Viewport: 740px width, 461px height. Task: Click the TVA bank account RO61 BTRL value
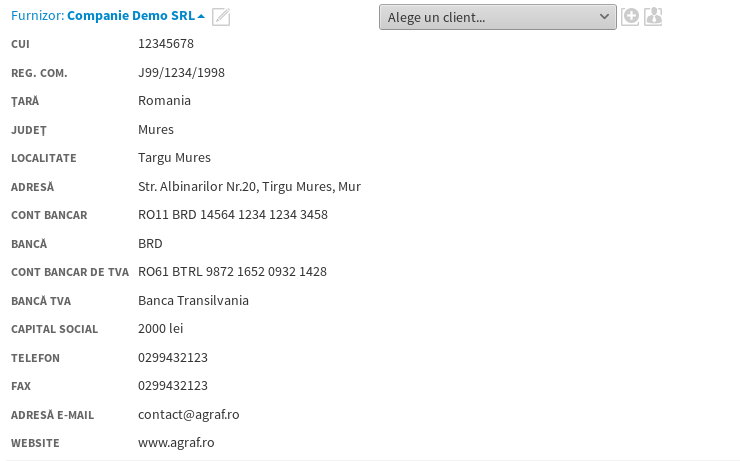pyautogui.click(x=233, y=272)
